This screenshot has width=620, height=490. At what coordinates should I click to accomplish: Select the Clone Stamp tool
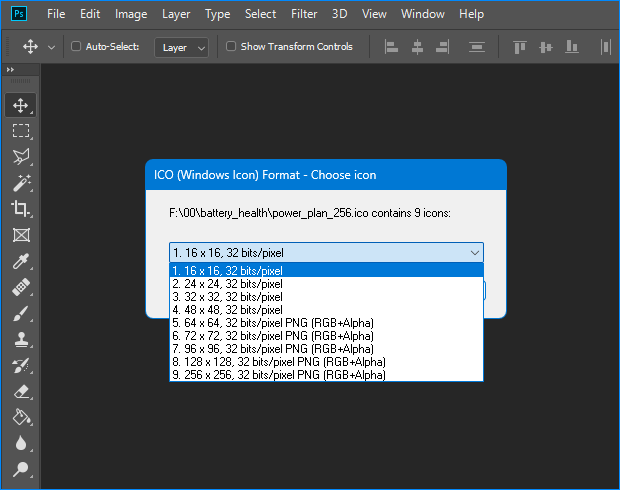coord(21,339)
